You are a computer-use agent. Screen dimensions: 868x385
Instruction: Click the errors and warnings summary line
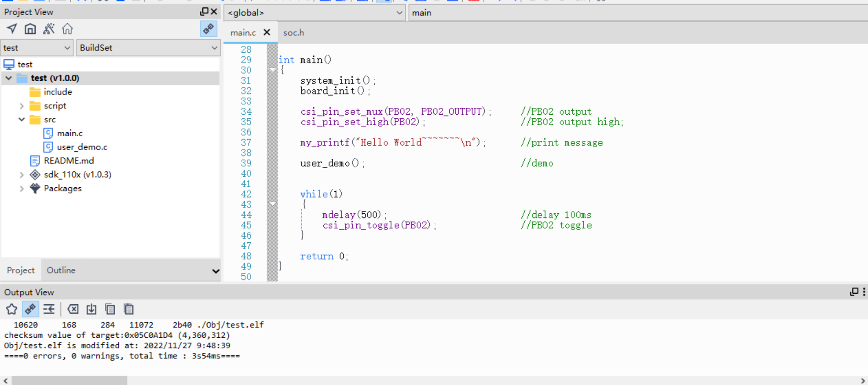coord(122,356)
